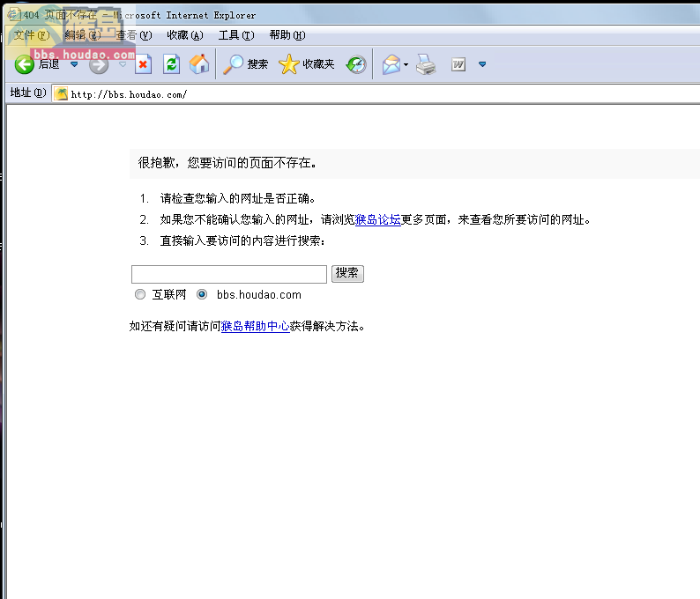Screen dimensions: 700x599
Task: Open the 猴岛论坛 link
Action: click(x=377, y=219)
